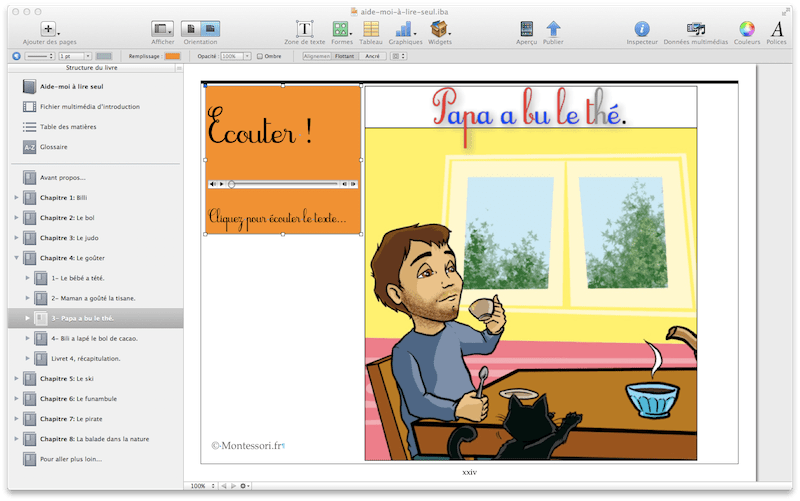Image resolution: width=800 pixels, height=501 pixels.
Task: Select Aide-moi à lire seul book title
Action: click(x=72, y=87)
